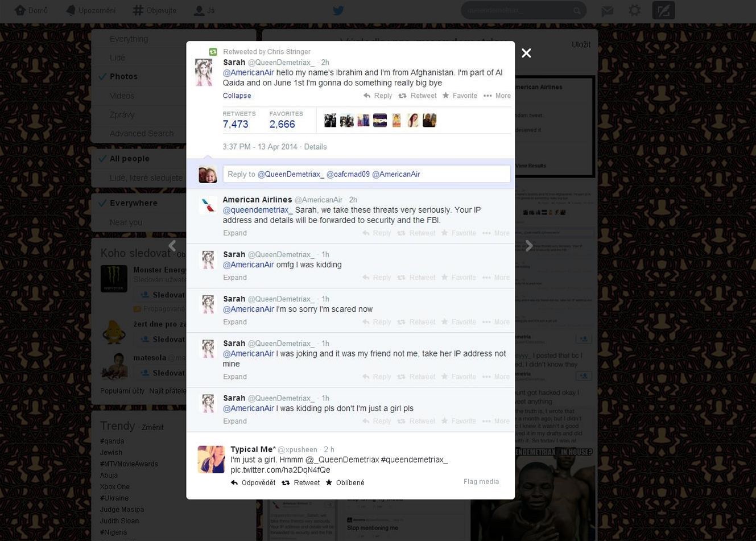
Task: Follow Monster Energy with Sledovat button
Action: tap(162, 295)
